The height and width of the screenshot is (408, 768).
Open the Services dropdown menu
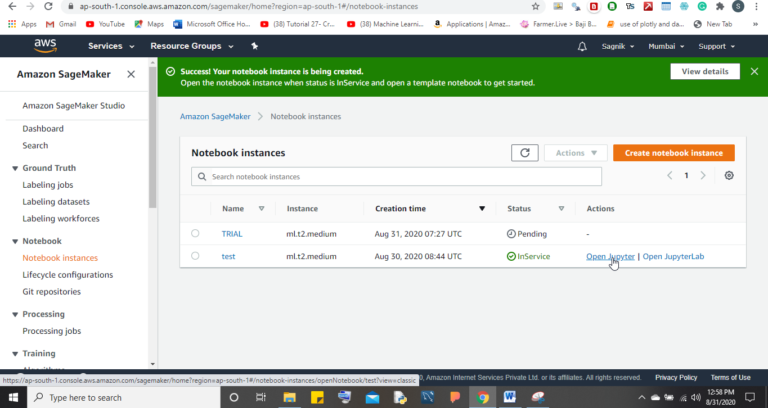111,46
